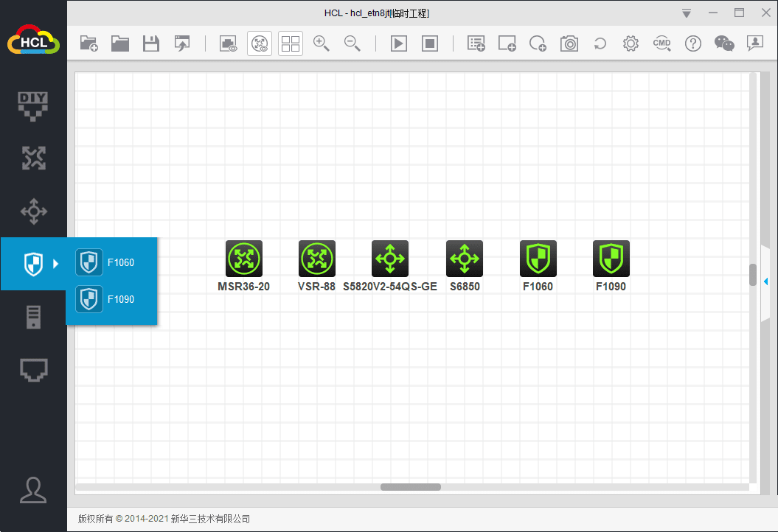This screenshot has height=532, width=778.
Task: Select the firewall category shield icon
Action: tap(33, 264)
